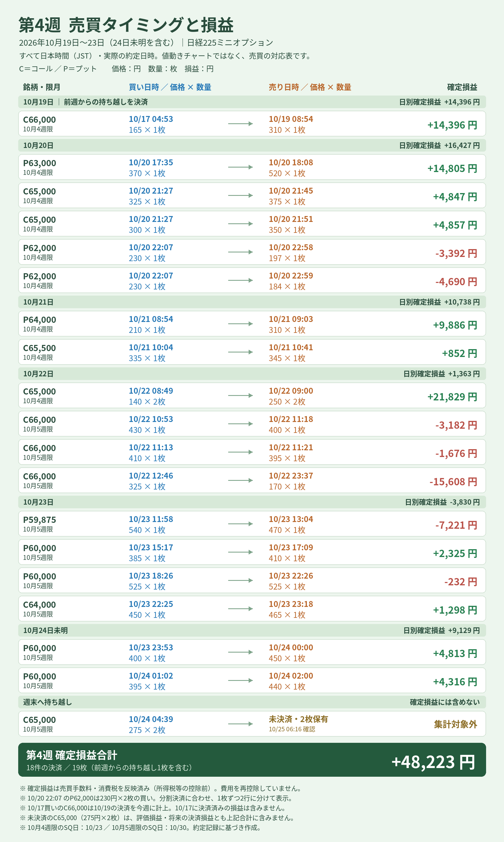Click the +48,223 円 weekly total

click(x=433, y=762)
